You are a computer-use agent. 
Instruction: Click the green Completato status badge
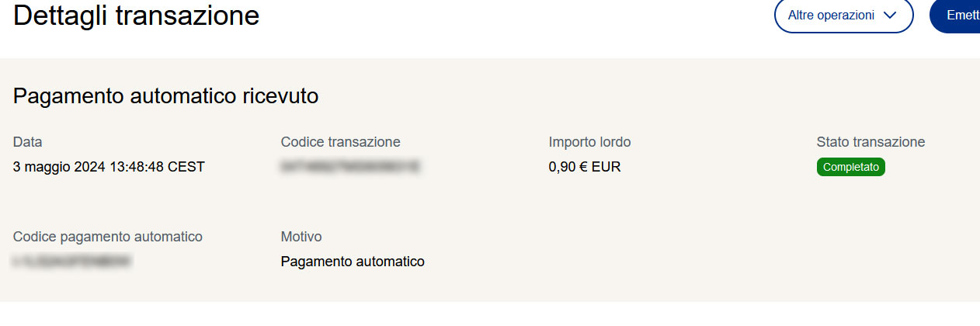pos(850,167)
